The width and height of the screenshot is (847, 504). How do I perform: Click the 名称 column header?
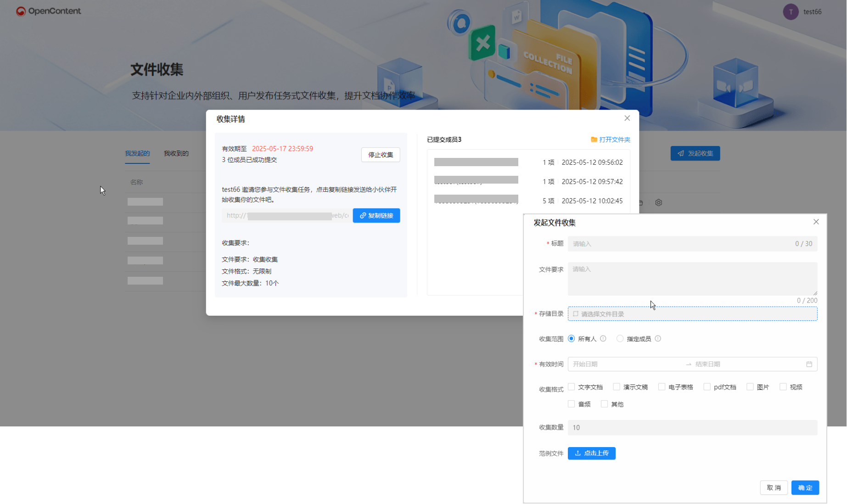(x=136, y=182)
